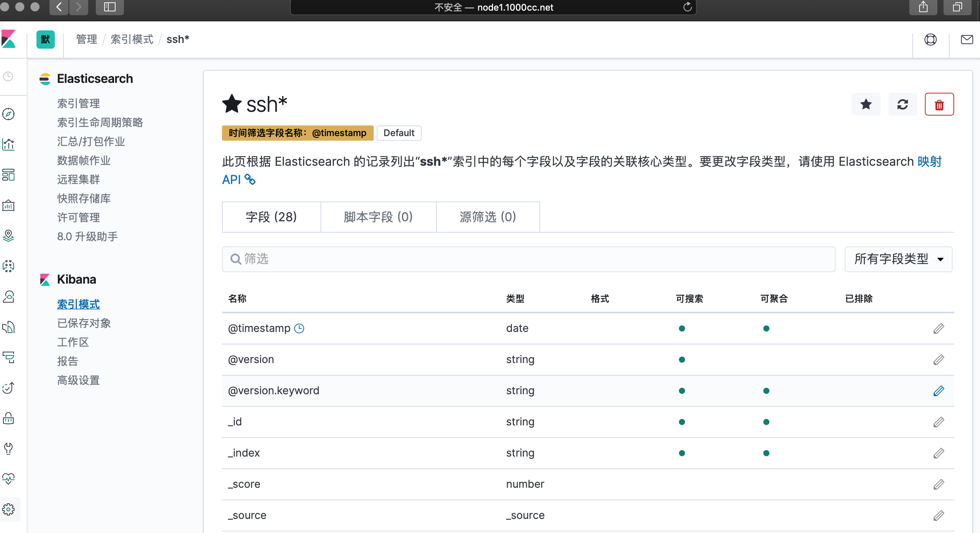Screen dimensions: 980x533
Task: Edit the _score field pencil icon
Action: click(938, 484)
